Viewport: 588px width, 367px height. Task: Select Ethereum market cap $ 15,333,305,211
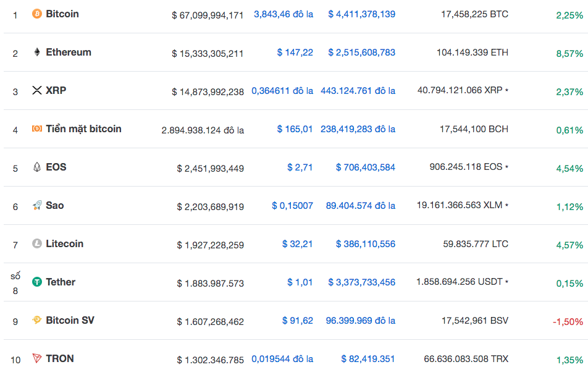208,54
